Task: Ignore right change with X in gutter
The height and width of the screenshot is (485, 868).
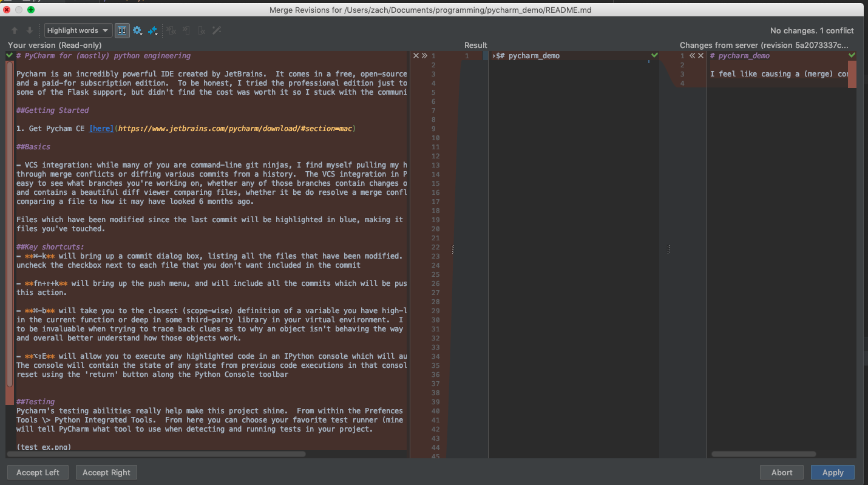Action: click(x=700, y=56)
